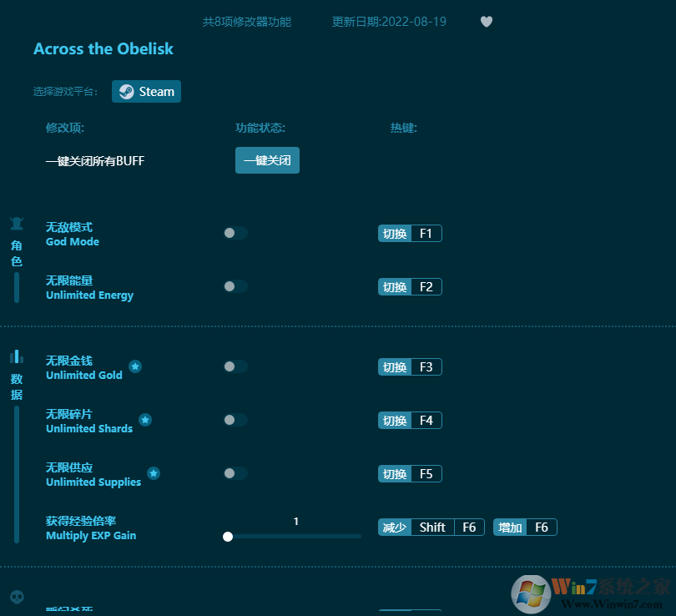Click the Across the Obelisk title

103,48
